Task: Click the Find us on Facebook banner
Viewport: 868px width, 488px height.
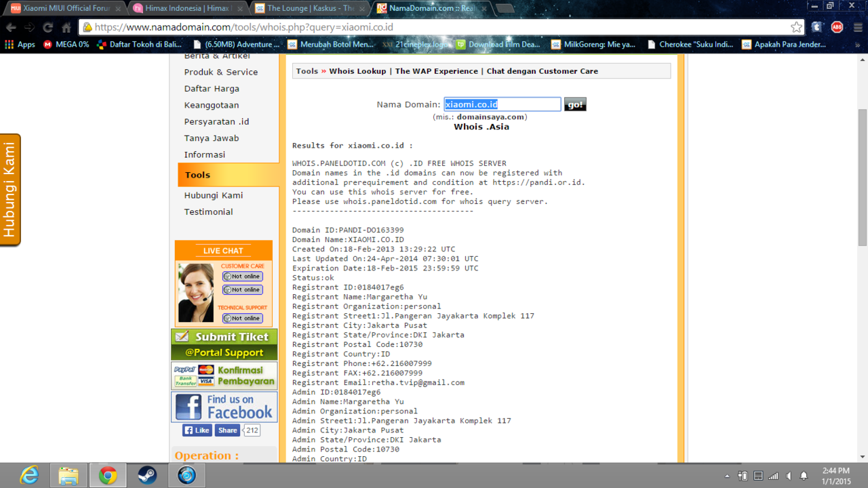Action: pos(224,407)
